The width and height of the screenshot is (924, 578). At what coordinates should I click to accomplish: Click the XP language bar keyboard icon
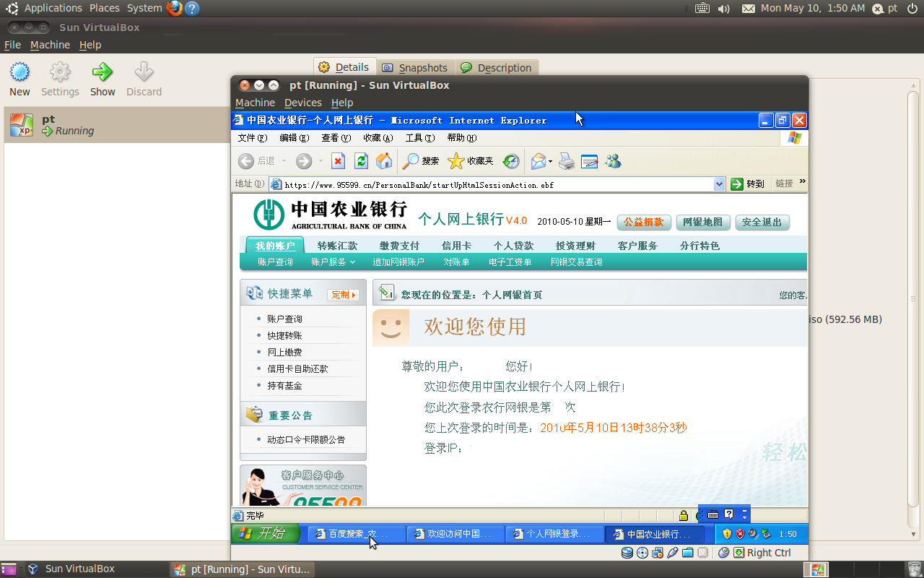tap(713, 514)
